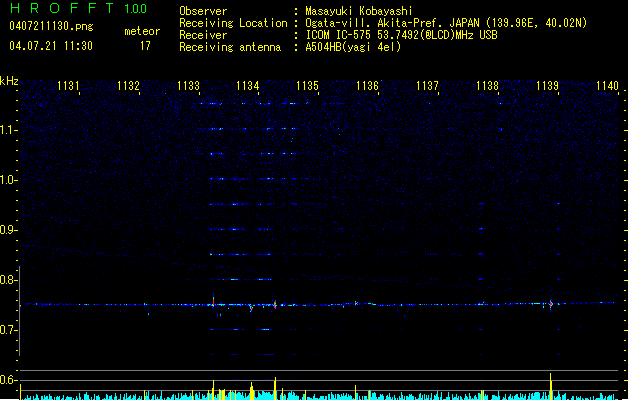Click time axis marker 1137
The image size is (629, 400).
click(x=427, y=86)
